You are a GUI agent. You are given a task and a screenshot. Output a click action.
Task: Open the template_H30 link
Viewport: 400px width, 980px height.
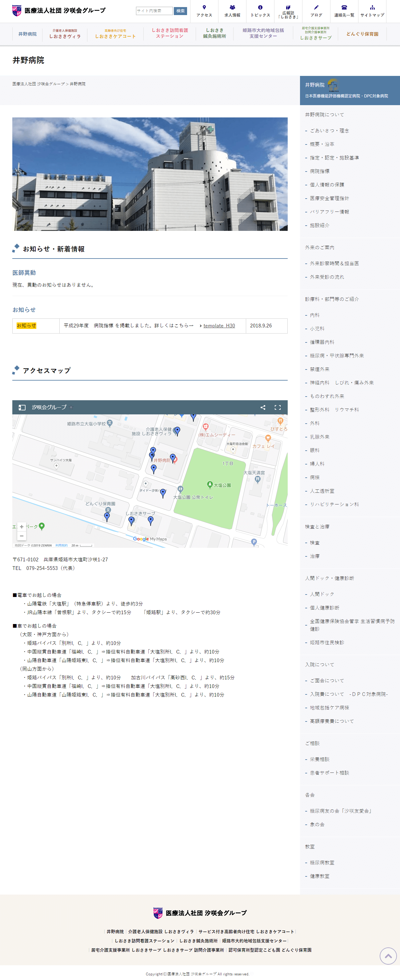pos(219,326)
